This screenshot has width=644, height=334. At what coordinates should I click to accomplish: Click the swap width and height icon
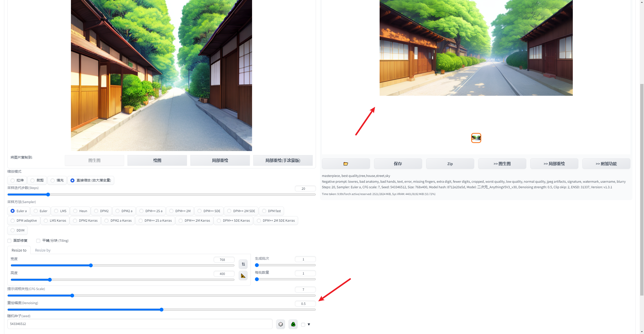(x=243, y=264)
